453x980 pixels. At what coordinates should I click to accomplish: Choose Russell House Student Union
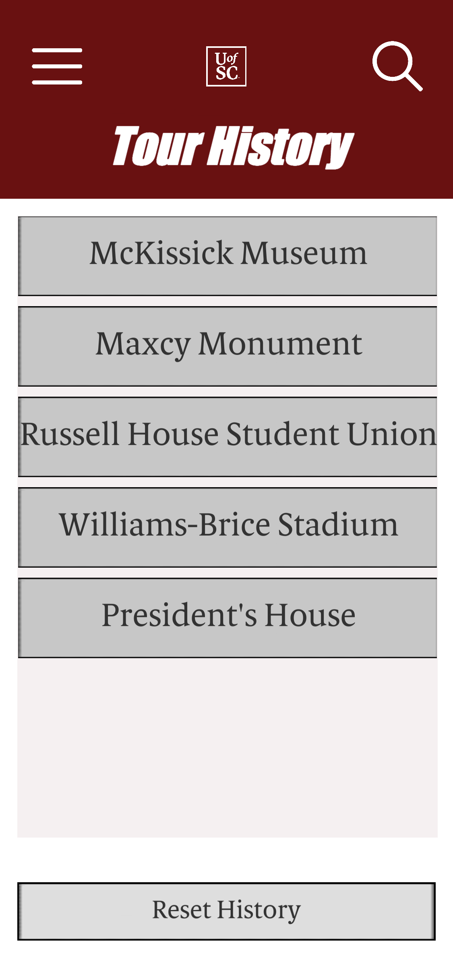228,436
